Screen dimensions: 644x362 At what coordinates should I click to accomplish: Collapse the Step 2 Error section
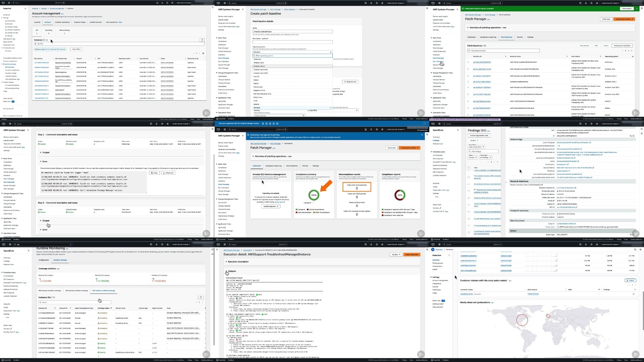click(45, 161)
